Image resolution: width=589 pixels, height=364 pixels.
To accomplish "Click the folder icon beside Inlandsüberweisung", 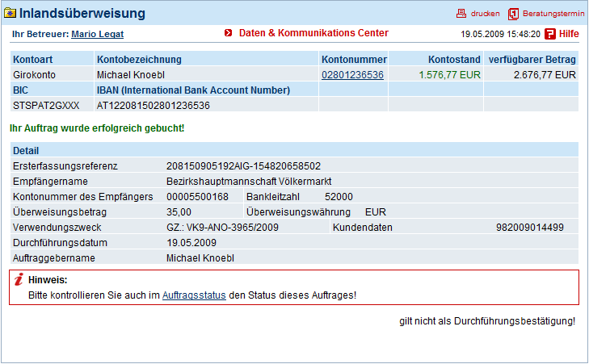I will pos(11,14).
